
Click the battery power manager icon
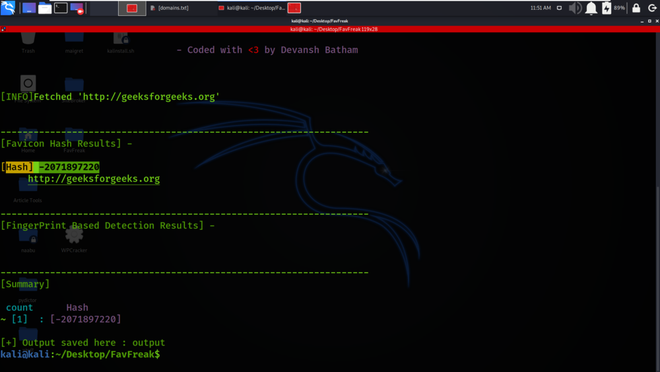coord(606,8)
